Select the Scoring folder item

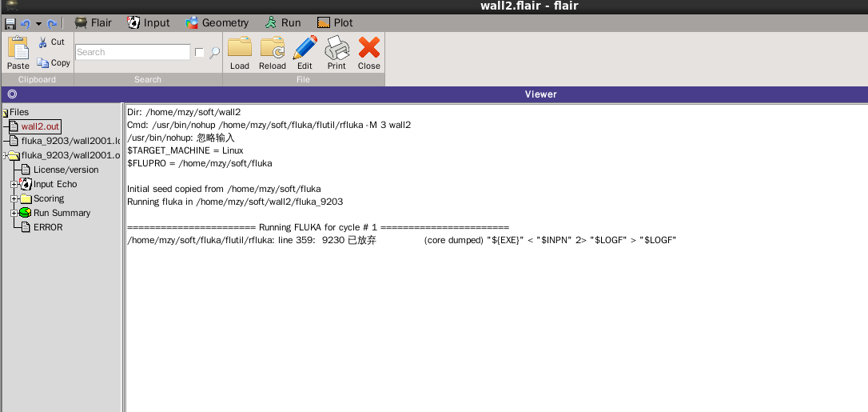pos(48,198)
